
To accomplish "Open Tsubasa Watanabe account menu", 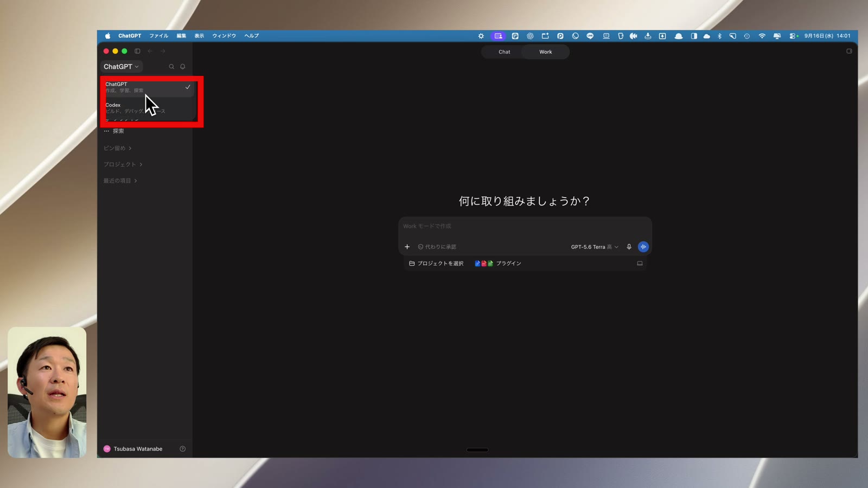I will (133, 449).
